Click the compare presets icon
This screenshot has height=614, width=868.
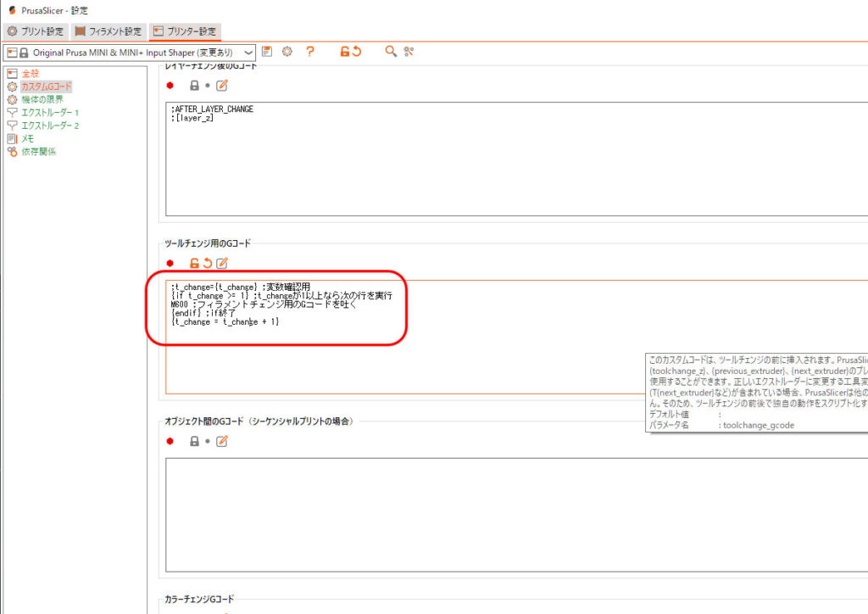[409, 52]
